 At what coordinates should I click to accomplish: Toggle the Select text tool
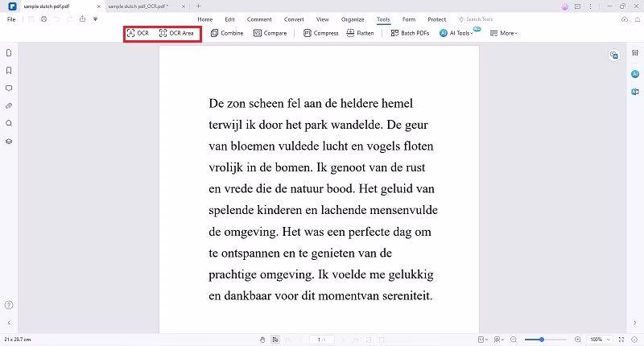(x=275, y=340)
